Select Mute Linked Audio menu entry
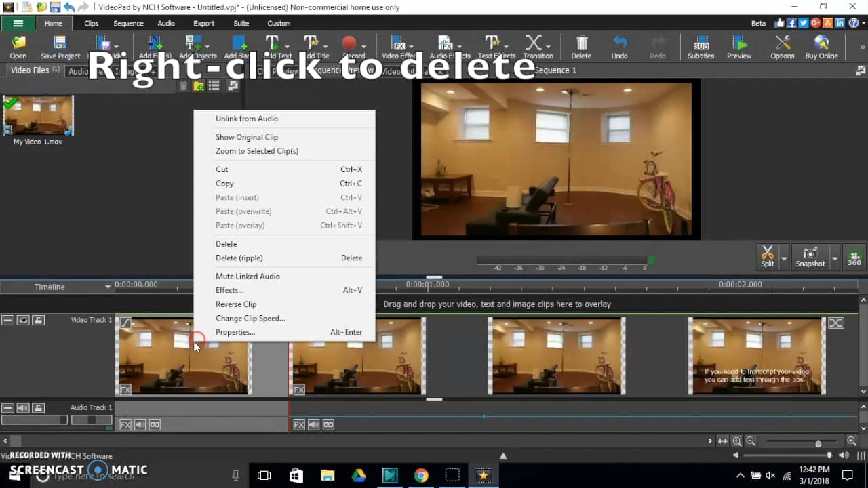This screenshot has height=488, width=868. click(284, 276)
